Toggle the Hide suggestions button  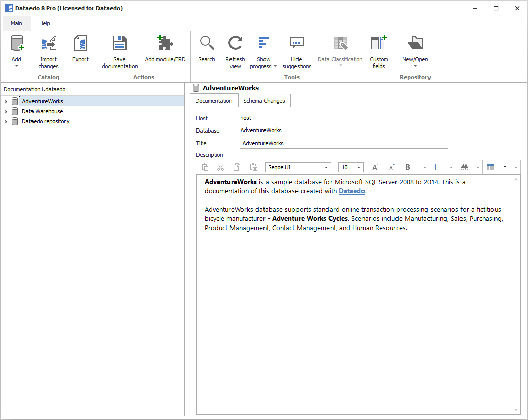click(296, 44)
